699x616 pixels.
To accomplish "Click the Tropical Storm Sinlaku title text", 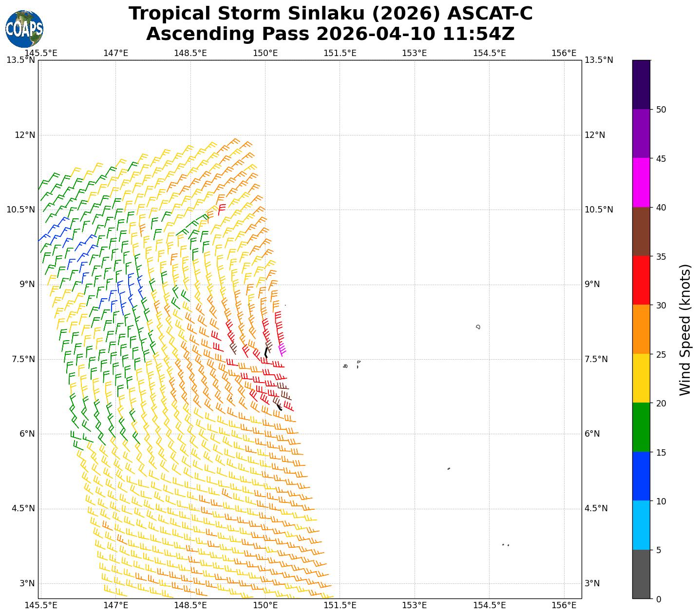I will (x=330, y=14).
